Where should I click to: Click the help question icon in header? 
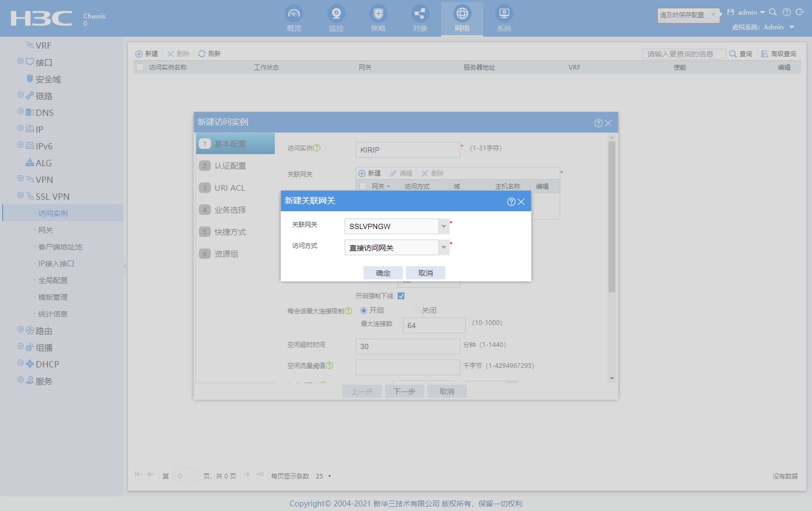[786, 12]
